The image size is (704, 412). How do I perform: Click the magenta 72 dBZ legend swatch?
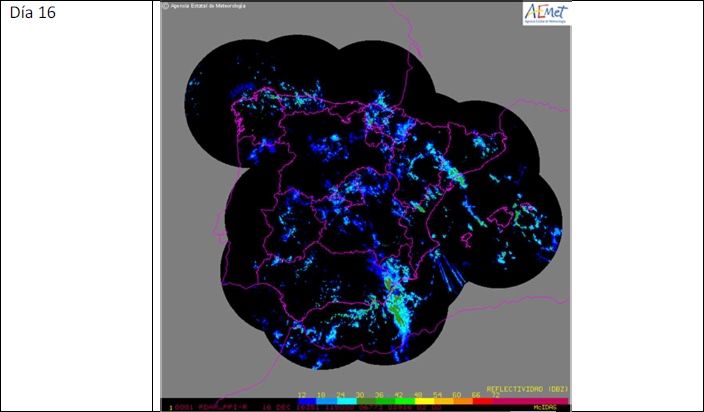coord(531,401)
